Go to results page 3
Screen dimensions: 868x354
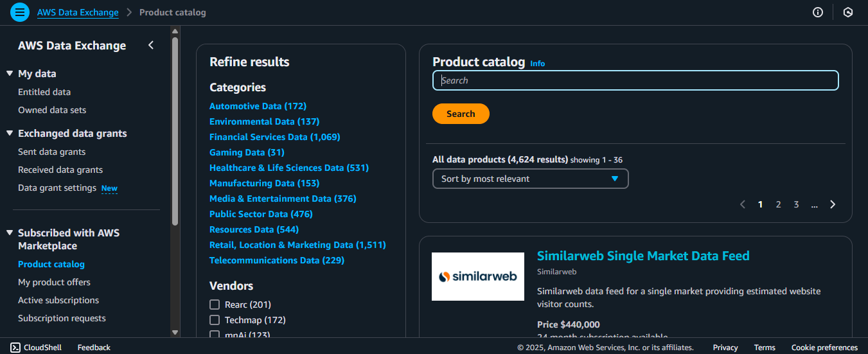tap(796, 204)
